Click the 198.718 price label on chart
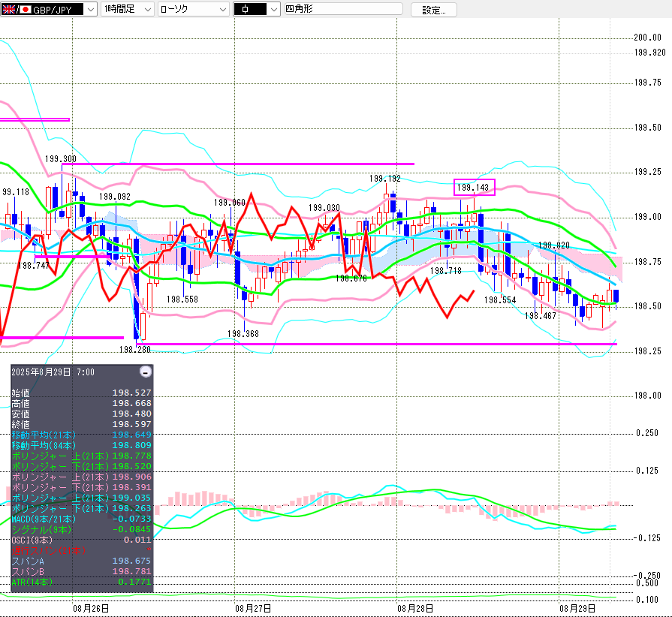672x617 pixels. click(x=446, y=271)
